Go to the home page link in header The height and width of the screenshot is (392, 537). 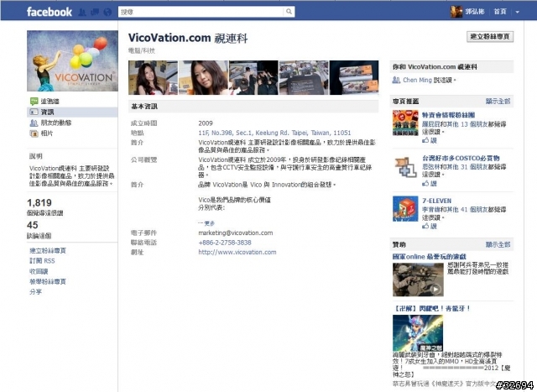(x=500, y=12)
